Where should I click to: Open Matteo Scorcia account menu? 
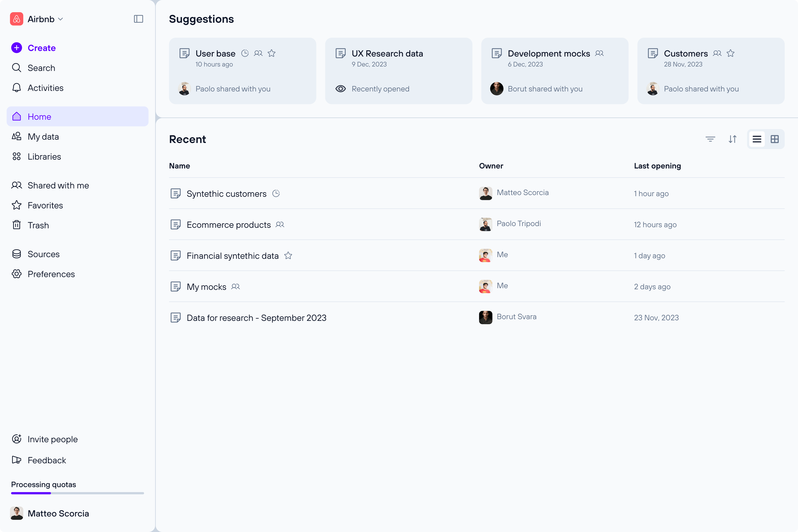tap(58, 513)
